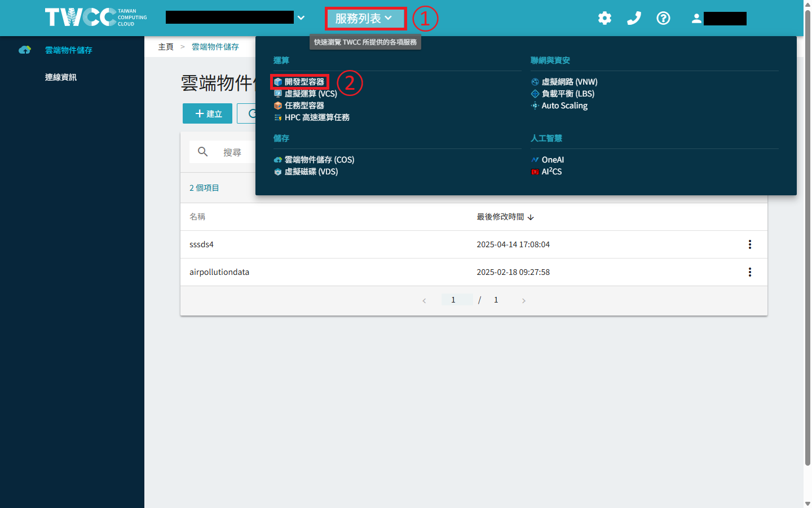Select 雲端物件儲存 (COS) in the menu
This screenshot has width=812, height=508.
(x=319, y=160)
